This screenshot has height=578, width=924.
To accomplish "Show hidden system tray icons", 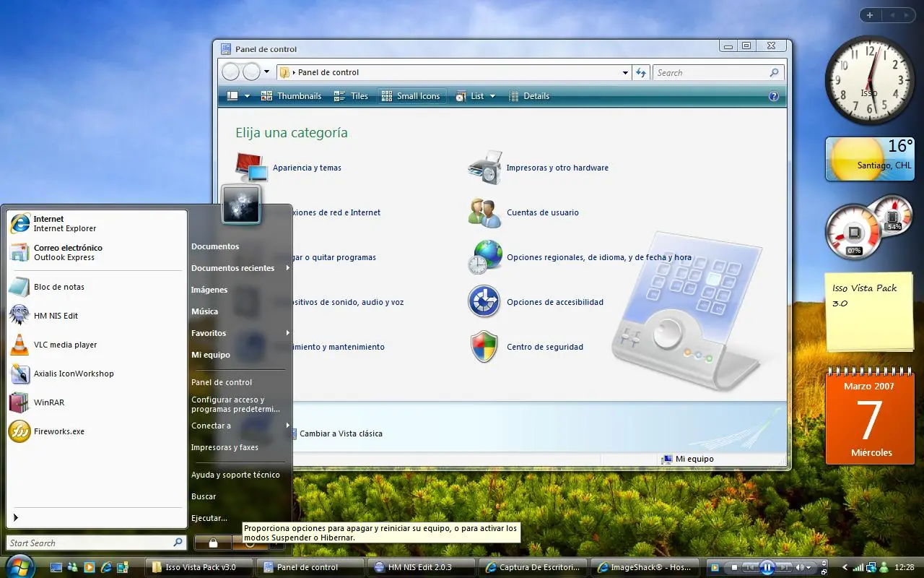I will [x=845, y=567].
